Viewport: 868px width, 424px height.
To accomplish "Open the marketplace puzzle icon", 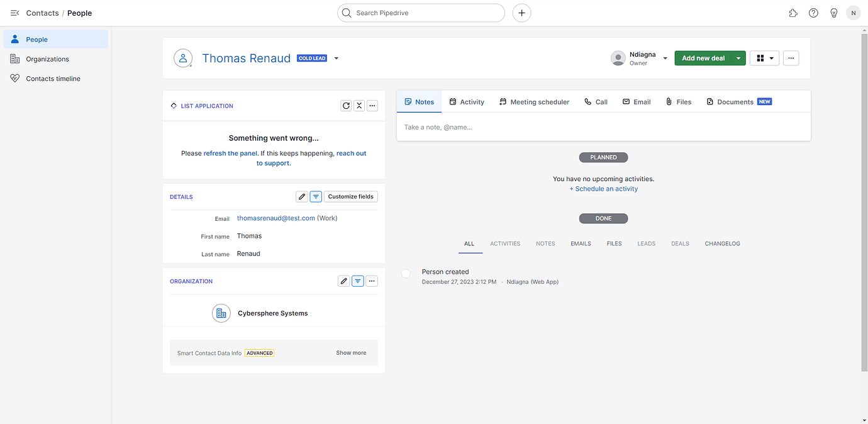I will click(x=793, y=13).
